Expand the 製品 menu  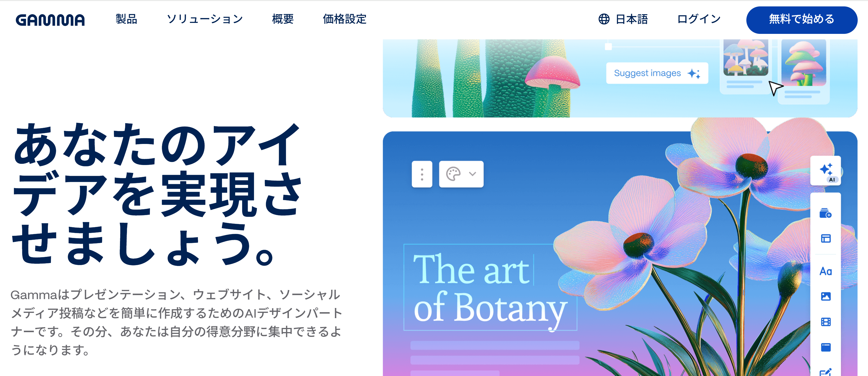click(126, 19)
